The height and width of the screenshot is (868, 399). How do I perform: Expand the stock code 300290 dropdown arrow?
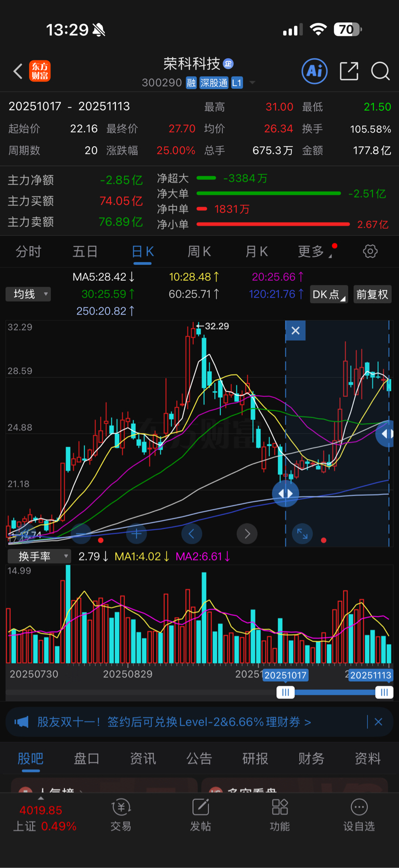click(x=252, y=83)
